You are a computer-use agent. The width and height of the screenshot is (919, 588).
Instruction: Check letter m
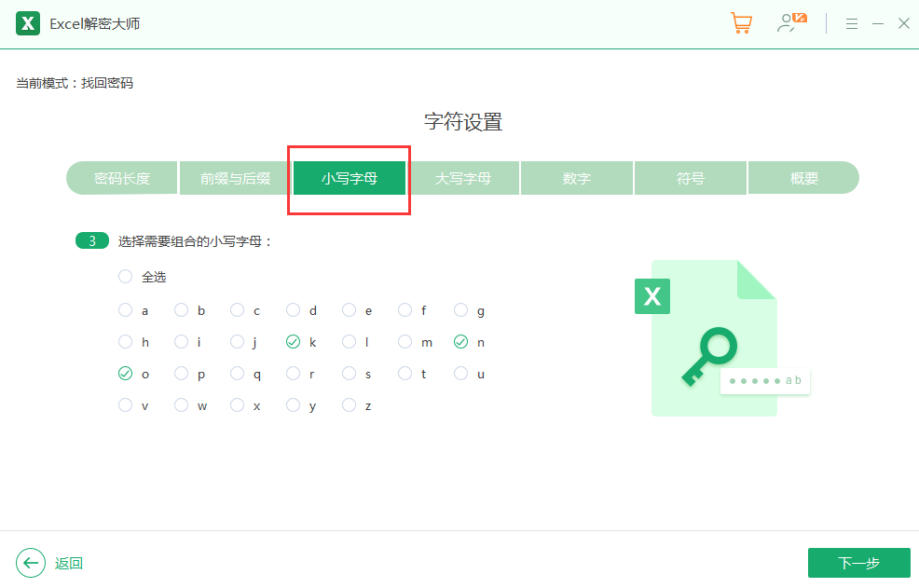tap(405, 342)
